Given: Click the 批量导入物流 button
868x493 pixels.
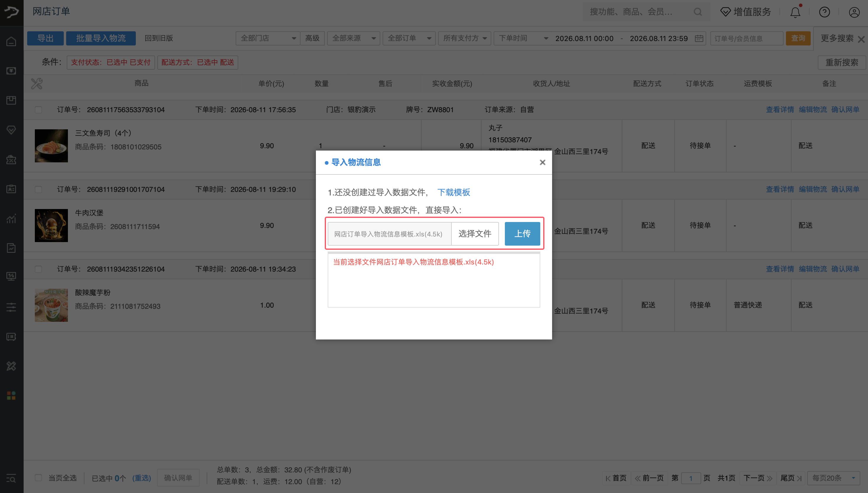Looking at the screenshot, I should (101, 38).
